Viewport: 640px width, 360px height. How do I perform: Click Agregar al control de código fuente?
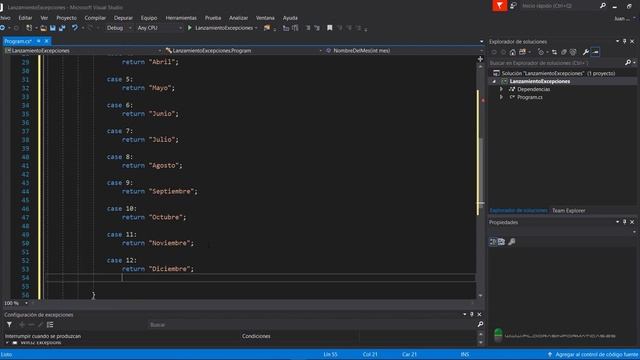(596, 355)
